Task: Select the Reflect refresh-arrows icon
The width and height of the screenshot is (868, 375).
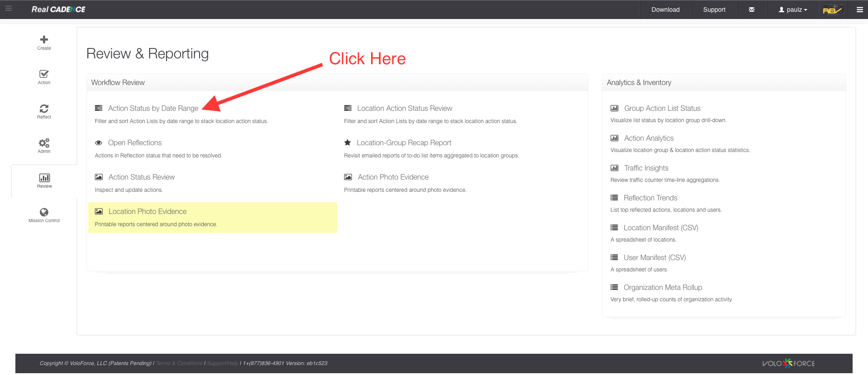Action: [44, 109]
